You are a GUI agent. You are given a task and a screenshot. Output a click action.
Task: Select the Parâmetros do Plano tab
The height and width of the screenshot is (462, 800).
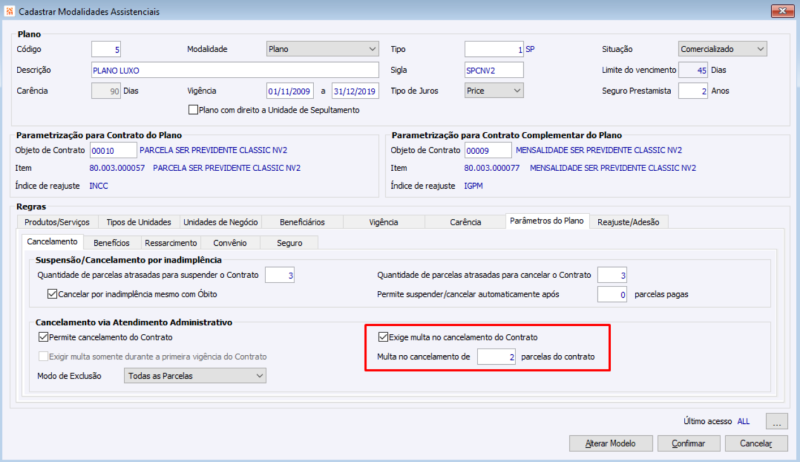click(546, 221)
